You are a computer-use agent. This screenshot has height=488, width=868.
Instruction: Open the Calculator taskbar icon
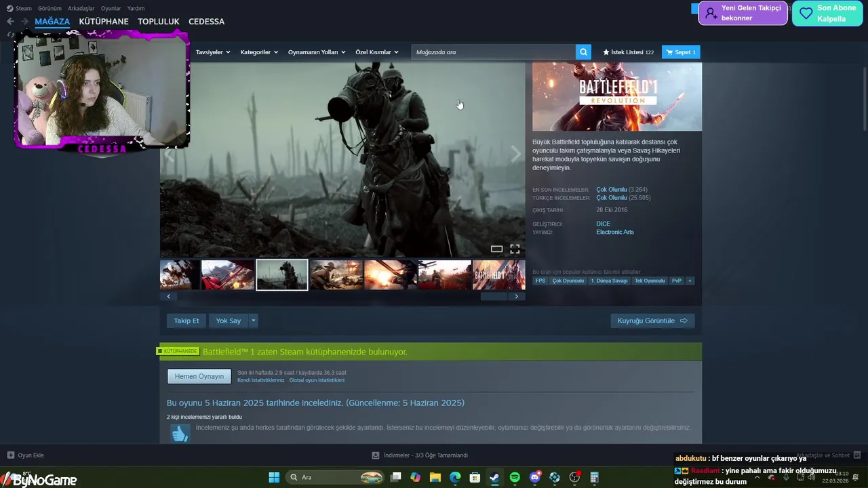coord(595,477)
